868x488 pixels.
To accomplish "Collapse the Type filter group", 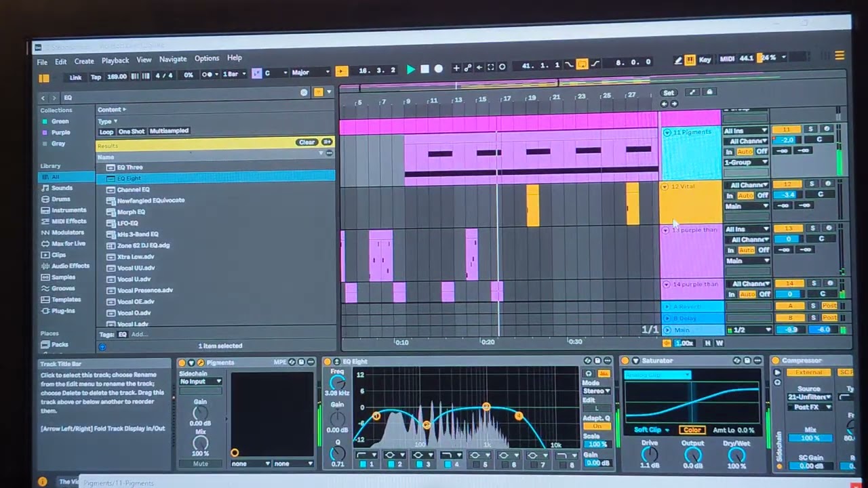I will (107, 121).
